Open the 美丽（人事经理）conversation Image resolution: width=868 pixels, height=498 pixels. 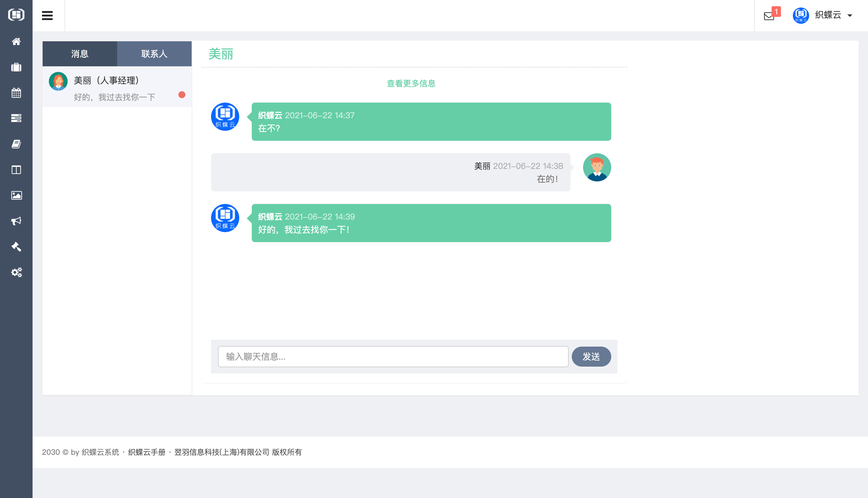pos(116,88)
